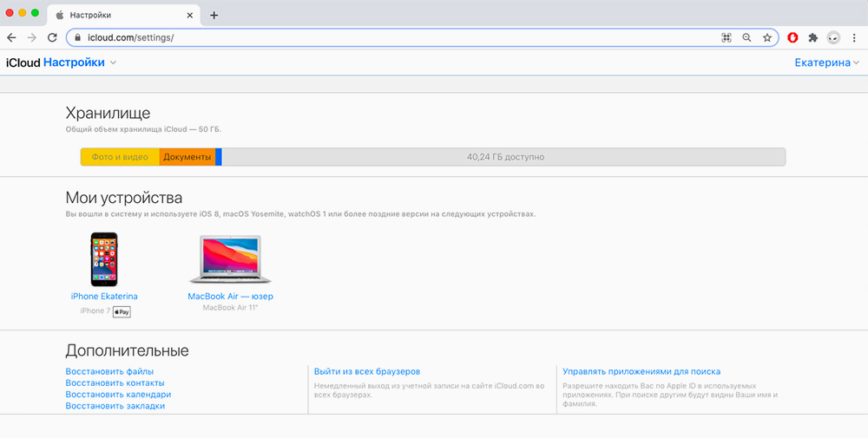Viewport: 868px width, 438px height.
Task: Open the QR code icon in address bar
Action: point(727,37)
